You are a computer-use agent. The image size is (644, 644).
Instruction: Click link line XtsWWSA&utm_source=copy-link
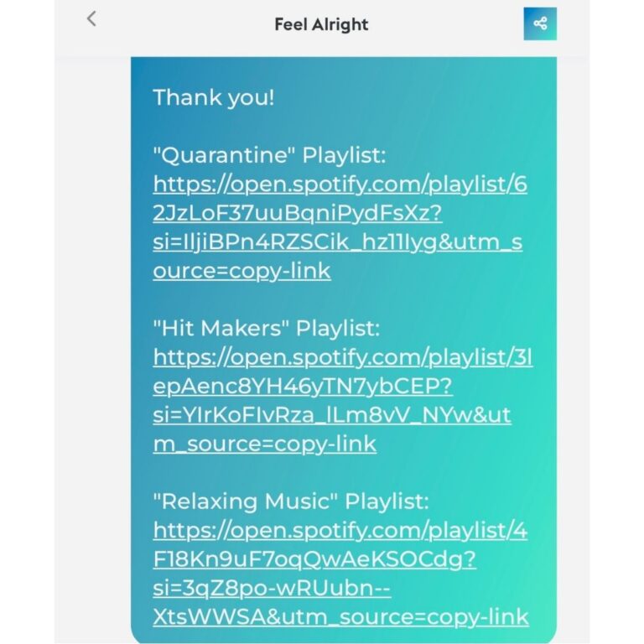pyautogui.click(x=340, y=617)
